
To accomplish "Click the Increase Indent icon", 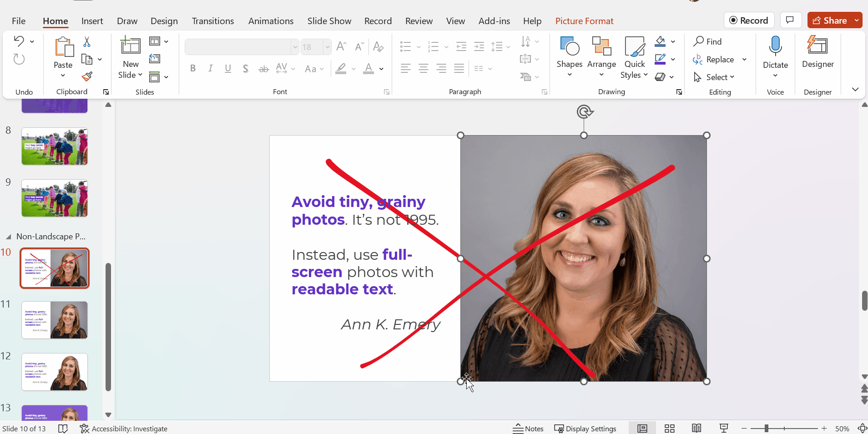I will point(479,46).
